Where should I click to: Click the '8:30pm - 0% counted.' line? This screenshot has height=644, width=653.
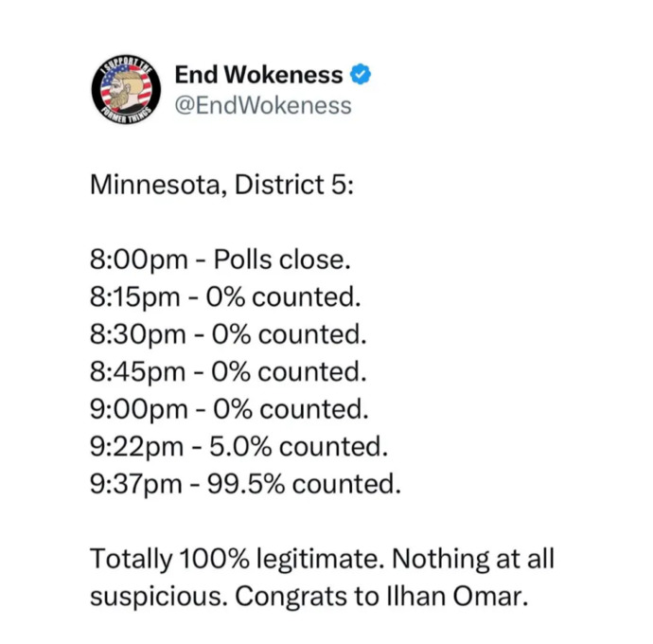pyautogui.click(x=228, y=334)
